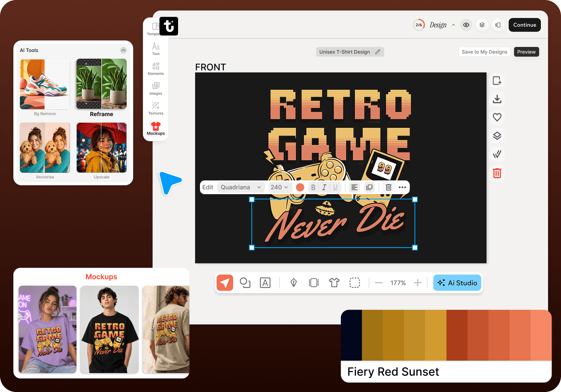Open the Textures sidebar panel

pyautogui.click(x=156, y=108)
